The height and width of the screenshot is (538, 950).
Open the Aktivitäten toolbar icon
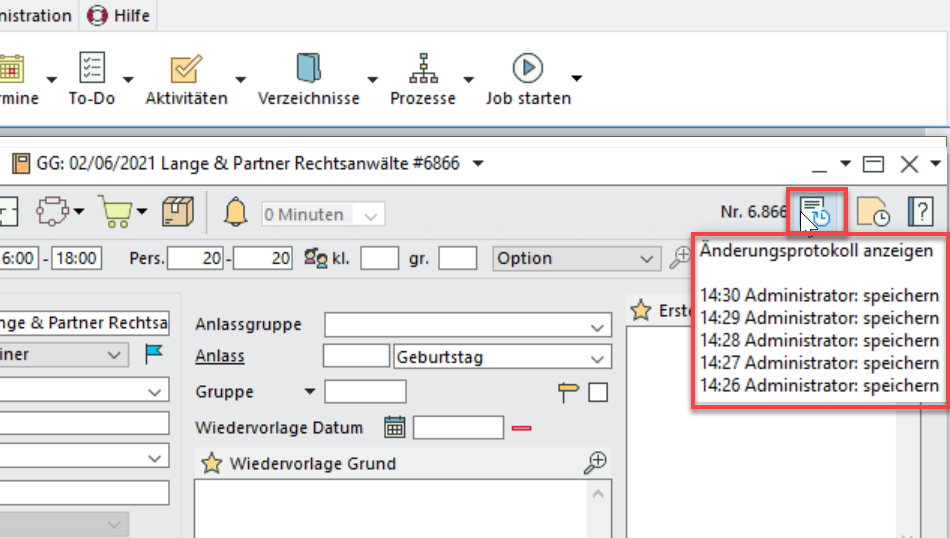[186, 70]
